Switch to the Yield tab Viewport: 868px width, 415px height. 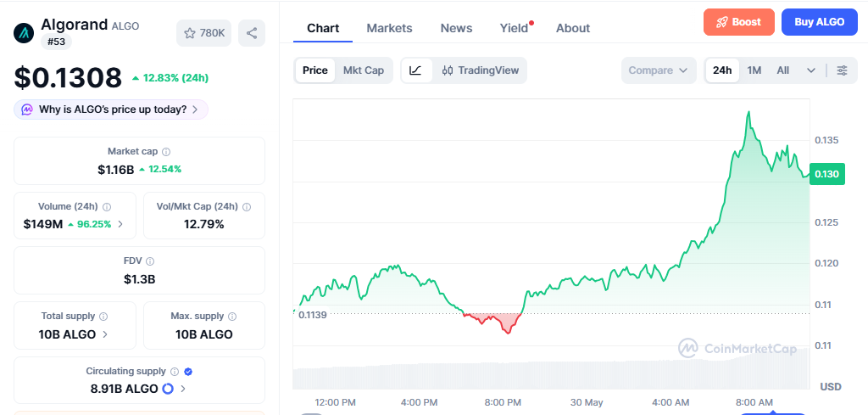[515, 28]
